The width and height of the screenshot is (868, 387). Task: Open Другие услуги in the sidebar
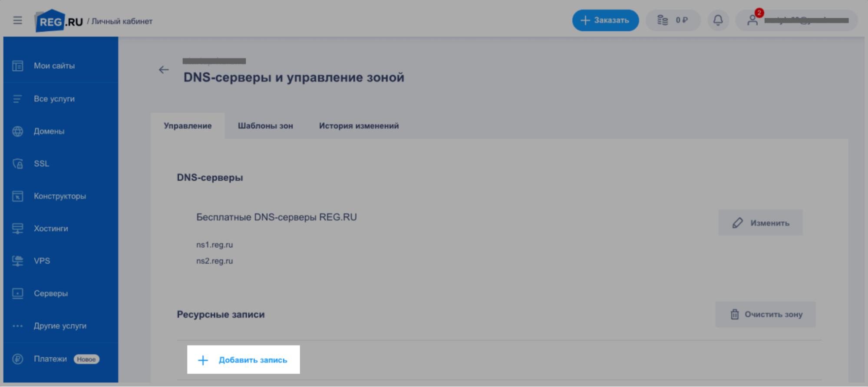(x=61, y=326)
